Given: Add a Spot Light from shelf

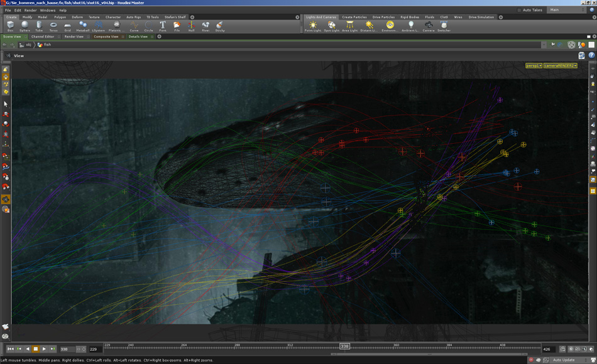Looking at the screenshot, I should tap(331, 26).
